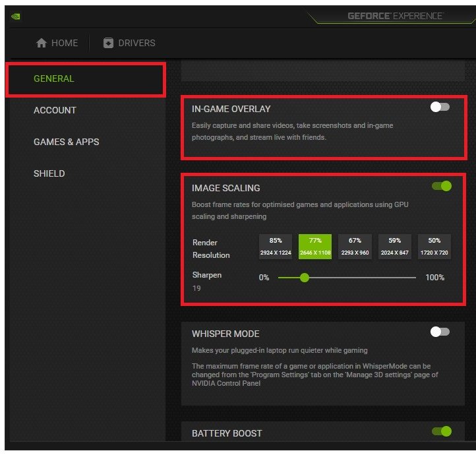Click the Render Resolution label
The image size is (476, 457).
click(211, 249)
